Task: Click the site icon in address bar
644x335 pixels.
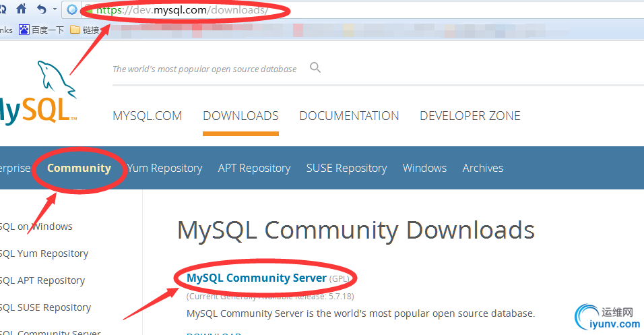Action: click(x=72, y=9)
